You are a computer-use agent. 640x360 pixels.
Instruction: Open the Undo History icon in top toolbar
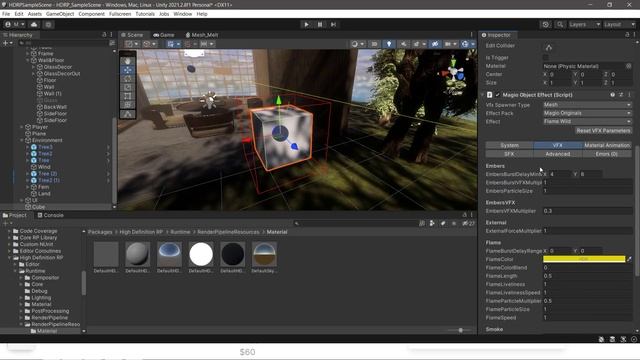pyautogui.click(x=546, y=24)
